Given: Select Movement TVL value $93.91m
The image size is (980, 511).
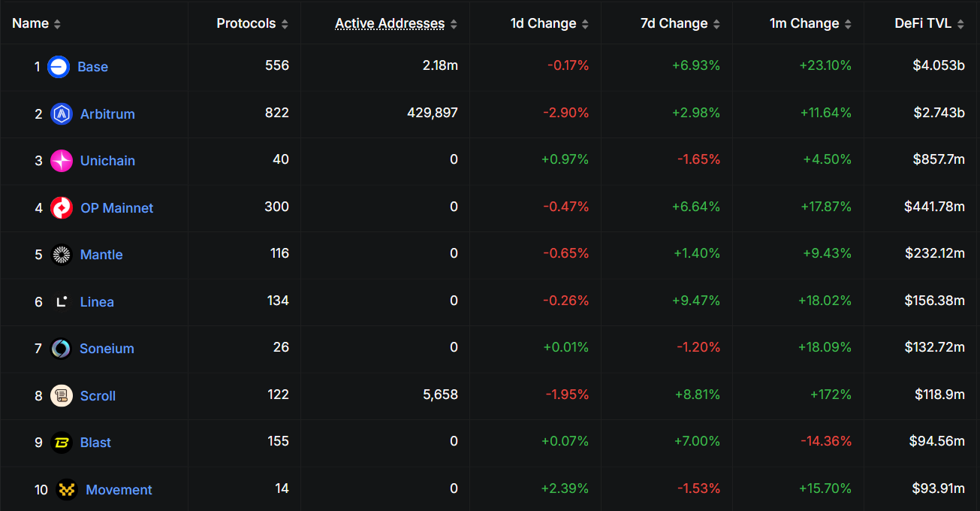Looking at the screenshot, I should (x=937, y=488).
